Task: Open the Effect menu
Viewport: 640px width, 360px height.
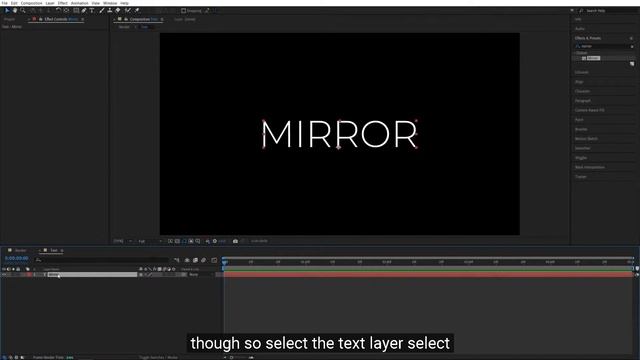Action: click(62, 3)
